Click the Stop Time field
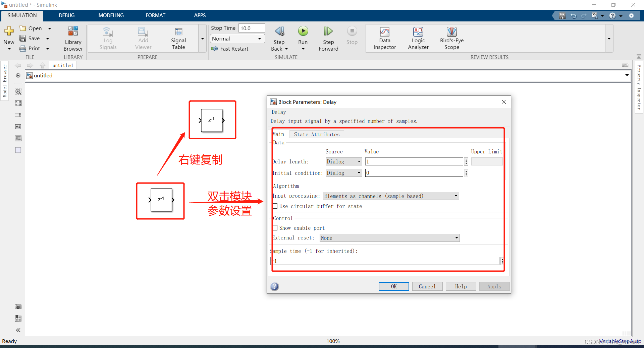Screen dimensions: 644x348 [252, 28]
